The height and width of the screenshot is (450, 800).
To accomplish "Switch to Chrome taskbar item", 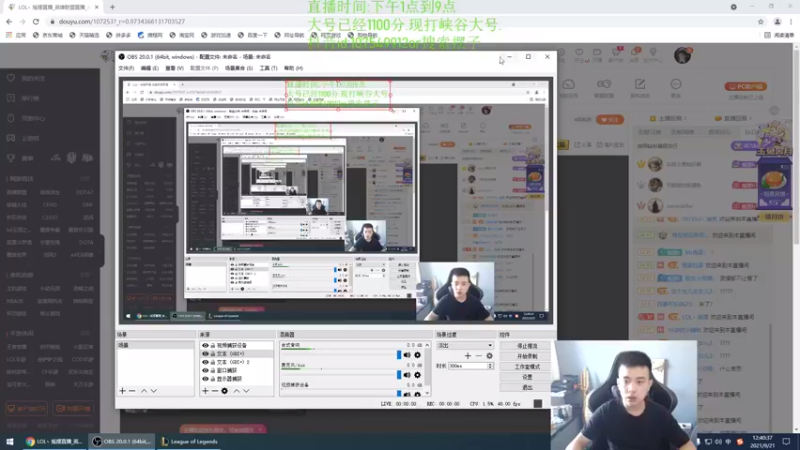I will [x=54, y=441].
